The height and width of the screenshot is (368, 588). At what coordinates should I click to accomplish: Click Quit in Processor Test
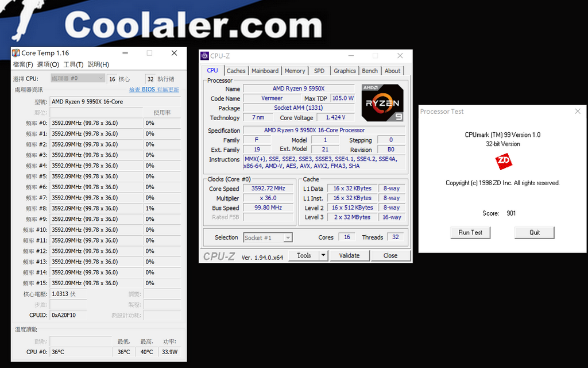point(535,232)
